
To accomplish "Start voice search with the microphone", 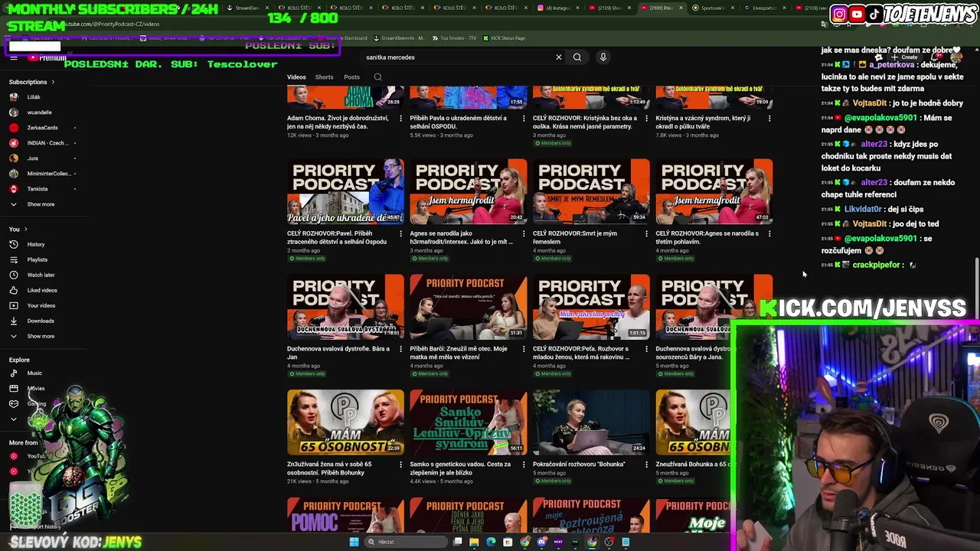I will point(603,57).
